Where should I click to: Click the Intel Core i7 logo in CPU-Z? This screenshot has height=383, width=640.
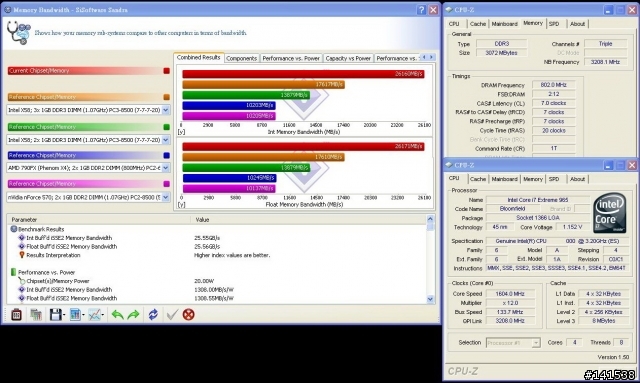coord(610,213)
